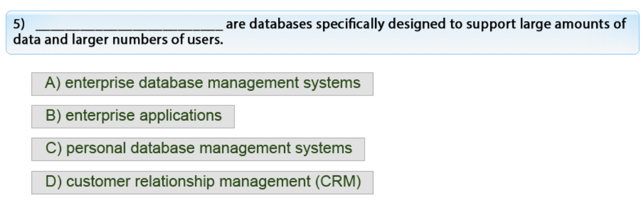This screenshot has height=203, width=644.
Task: Click the 'A)' letter label
Action: [x=53, y=83]
